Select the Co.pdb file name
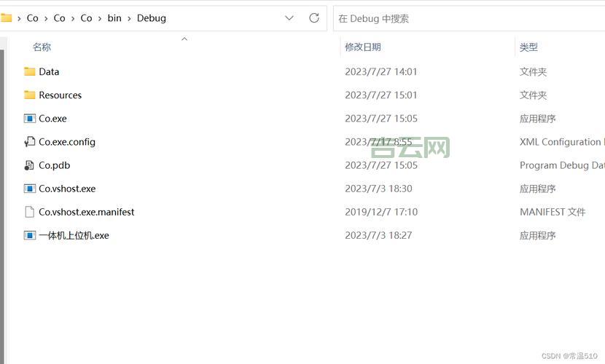Viewport: 605px width, 364px height. [55, 165]
